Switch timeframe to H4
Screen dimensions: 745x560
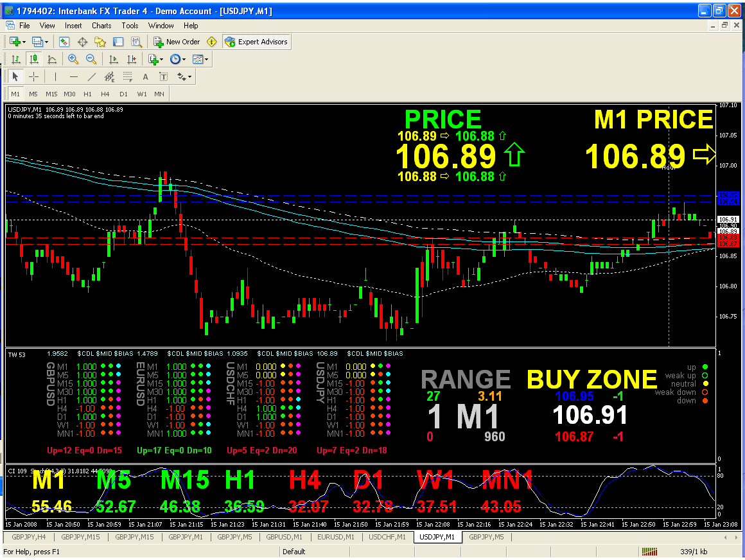pos(105,94)
